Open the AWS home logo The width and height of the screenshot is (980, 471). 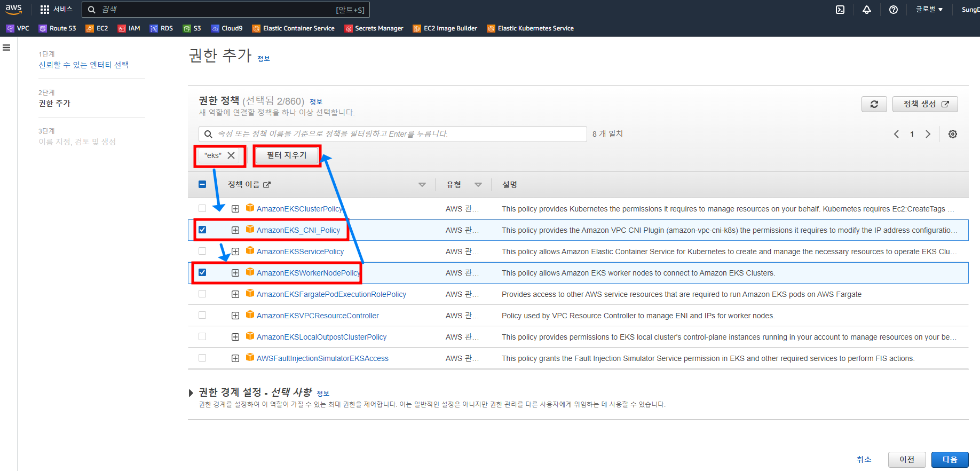pyautogui.click(x=14, y=9)
